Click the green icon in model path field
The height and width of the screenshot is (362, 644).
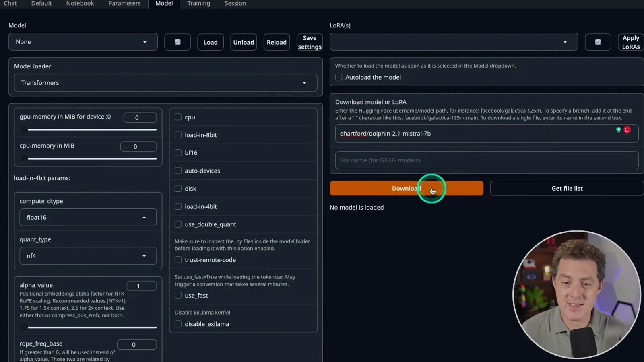(x=619, y=130)
